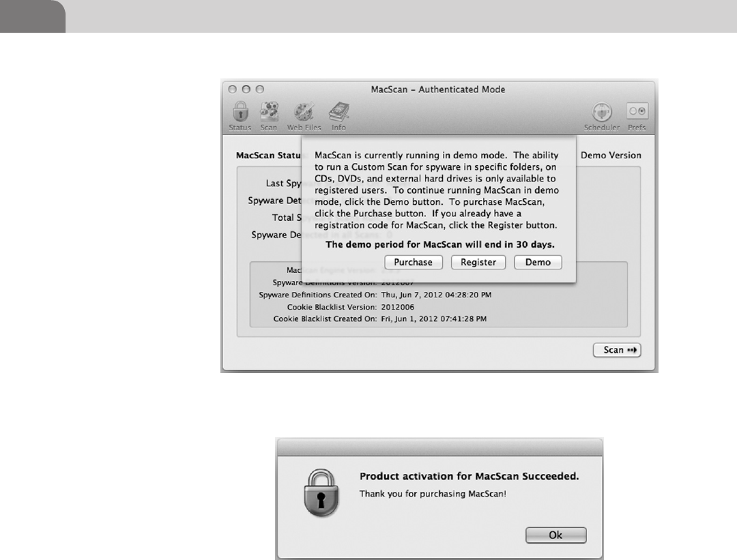Click 'Spyware Definitions Created On:' label
The image size is (737, 560).
click(318, 295)
